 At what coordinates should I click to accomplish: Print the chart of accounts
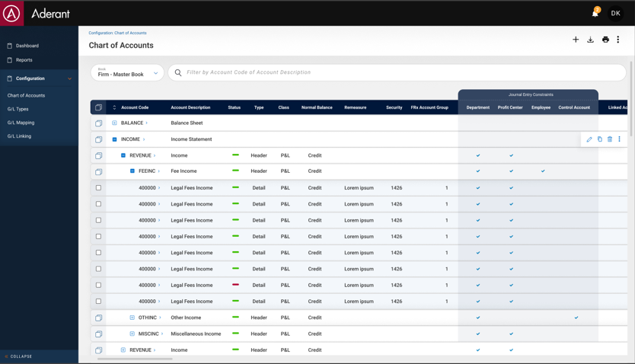(605, 40)
